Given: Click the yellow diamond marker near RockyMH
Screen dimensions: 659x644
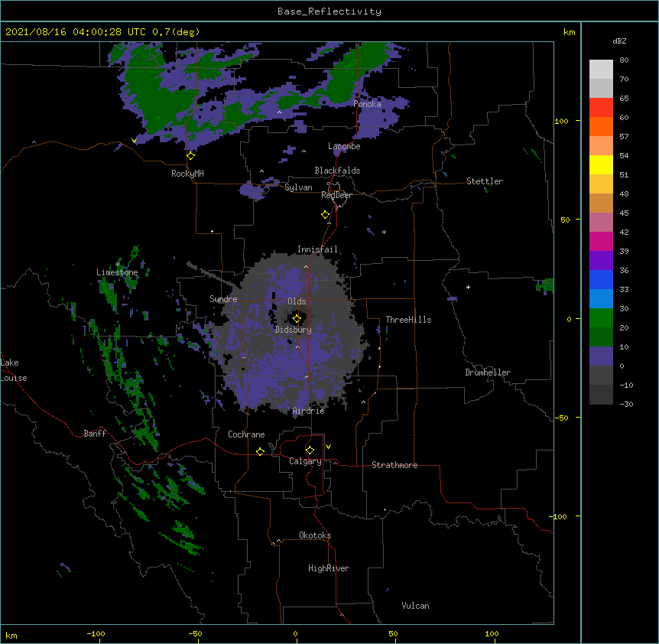Looking at the screenshot, I should click(x=190, y=156).
